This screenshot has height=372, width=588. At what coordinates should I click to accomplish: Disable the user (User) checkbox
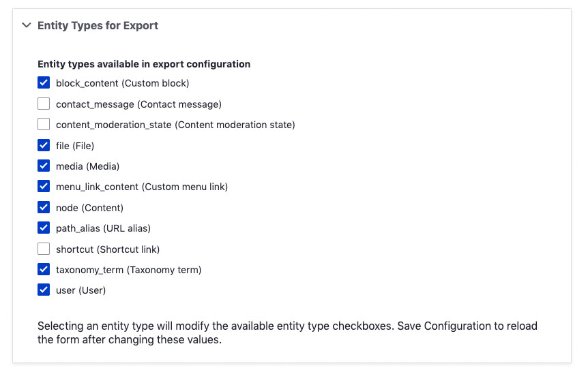pyautogui.click(x=44, y=290)
